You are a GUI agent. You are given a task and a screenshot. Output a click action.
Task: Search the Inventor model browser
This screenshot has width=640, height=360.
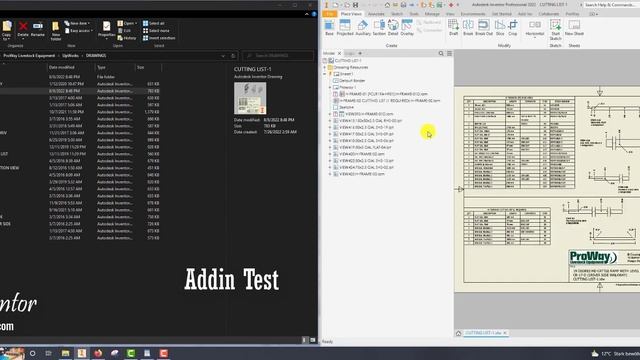pos(441,53)
